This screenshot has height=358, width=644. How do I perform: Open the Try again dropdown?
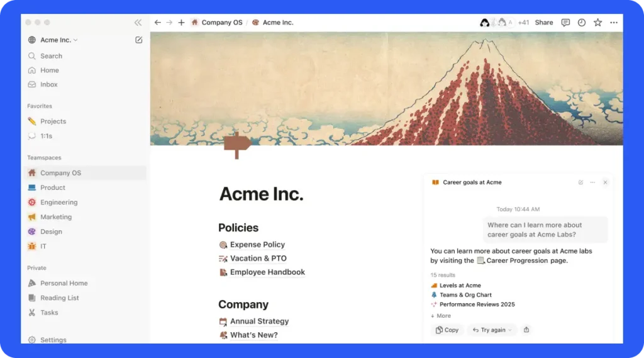click(x=492, y=330)
